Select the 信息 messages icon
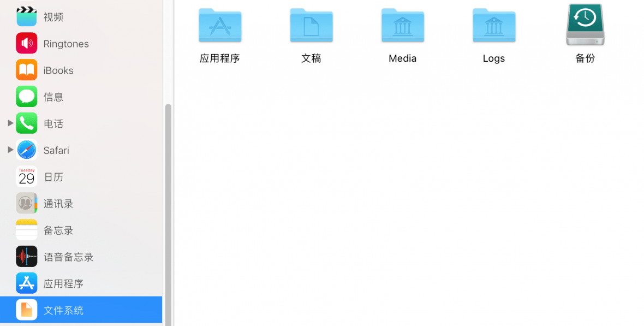This screenshot has height=326, width=644. click(x=27, y=97)
